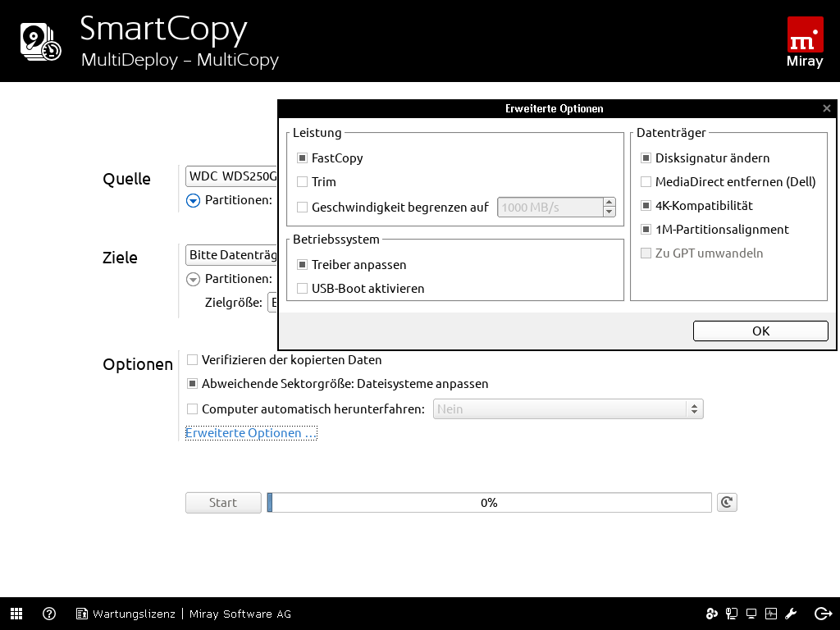Viewport: 840px width, 630px height.
Task: Open the network connection icon in the status bar
Action: [x=731, y=614]
